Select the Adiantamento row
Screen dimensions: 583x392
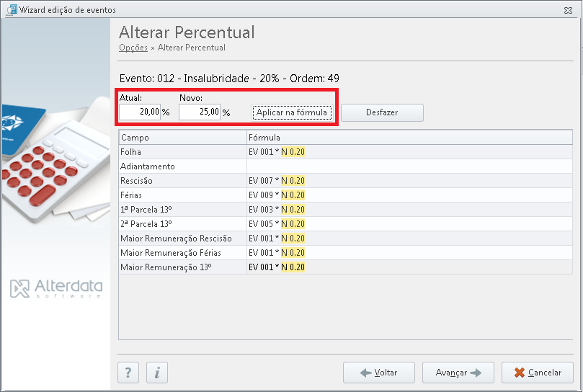pos(346,166)
